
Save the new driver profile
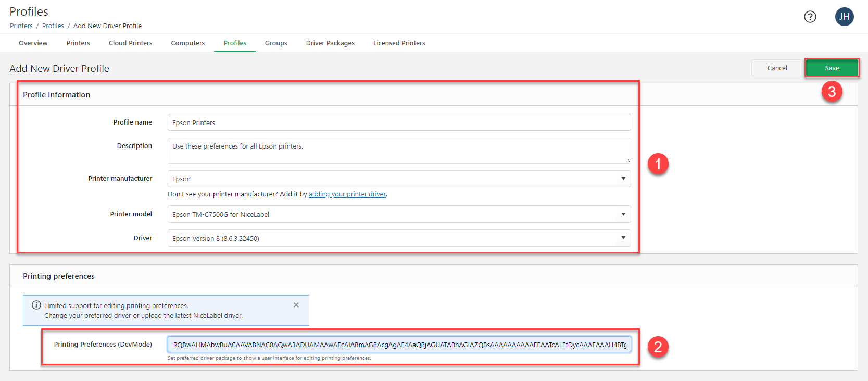pos(832,68)
